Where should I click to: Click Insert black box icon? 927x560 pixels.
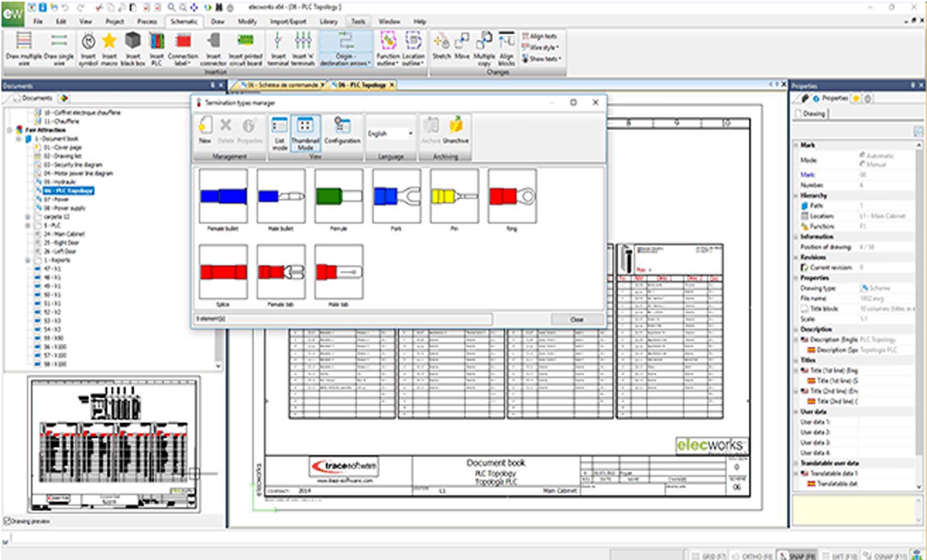133,48
